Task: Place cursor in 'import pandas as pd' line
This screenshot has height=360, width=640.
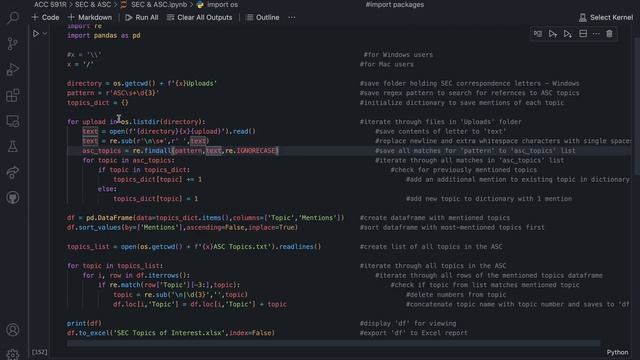Action: click(104, 36)
